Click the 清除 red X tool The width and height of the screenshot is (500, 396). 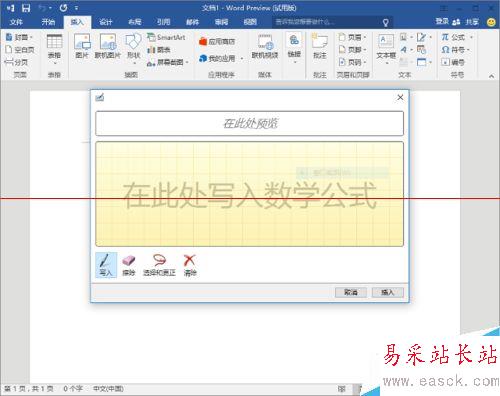click(x=190, y=265)
